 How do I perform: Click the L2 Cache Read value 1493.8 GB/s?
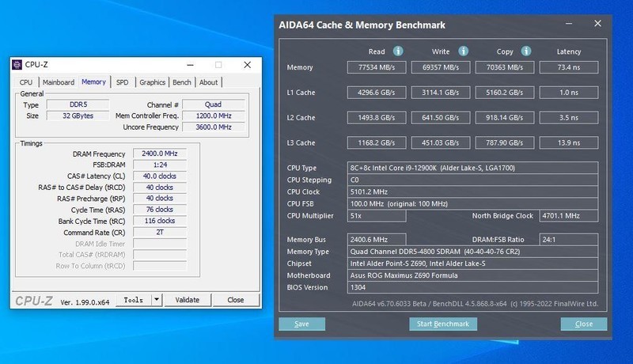tap(377, 118)
